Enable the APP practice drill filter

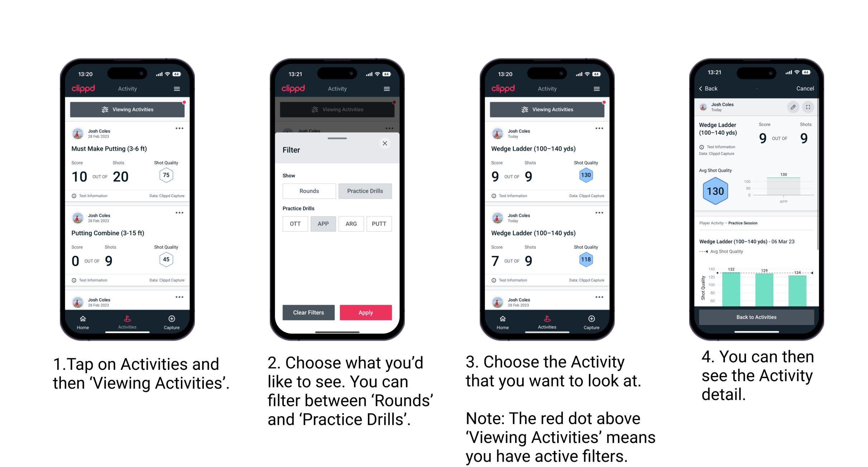pyautogui.click(x=322, y=224)
